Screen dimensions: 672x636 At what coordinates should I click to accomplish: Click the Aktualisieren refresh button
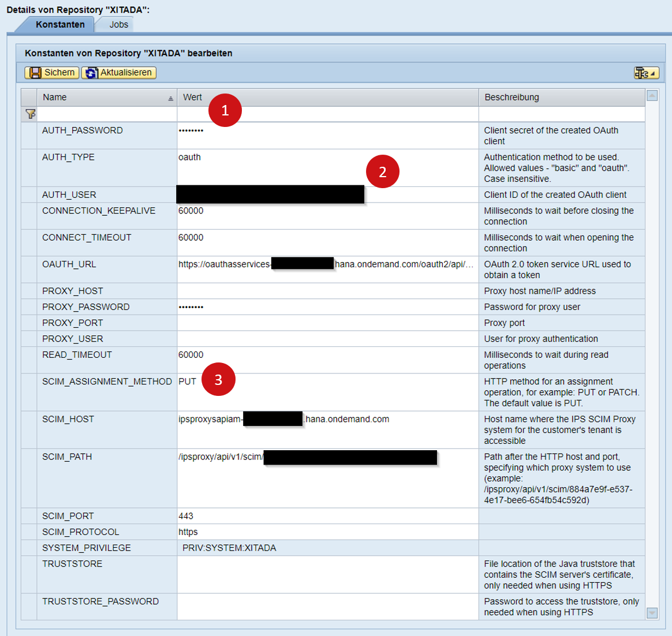(119, 72)
